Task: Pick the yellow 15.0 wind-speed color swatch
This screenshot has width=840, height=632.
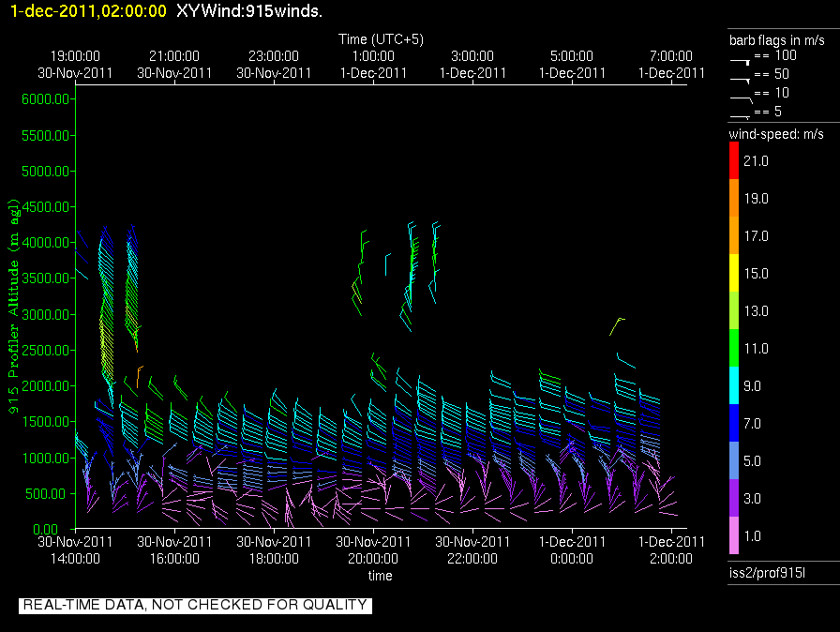Action: pos(734,274)
